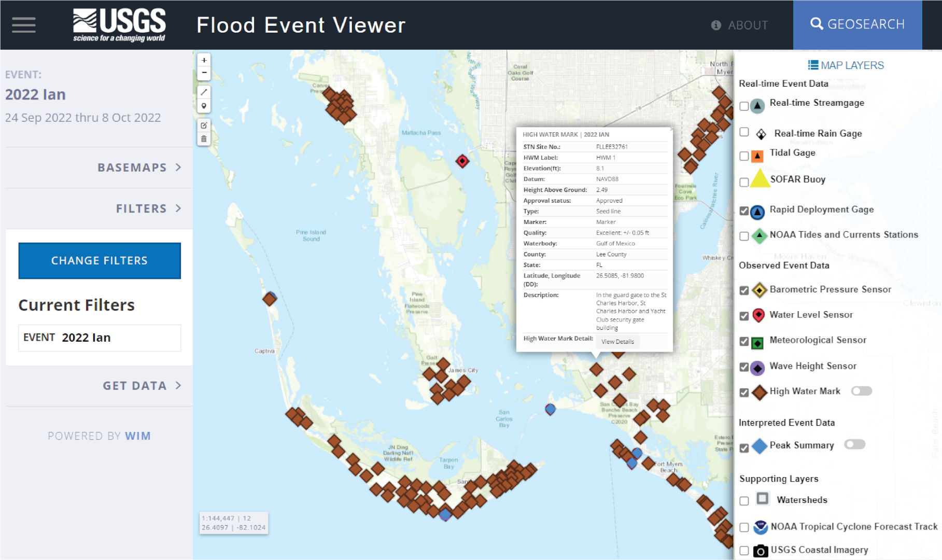Click the trash delete map tool
This screenshot has height=560, width=942.
[204, 138]
